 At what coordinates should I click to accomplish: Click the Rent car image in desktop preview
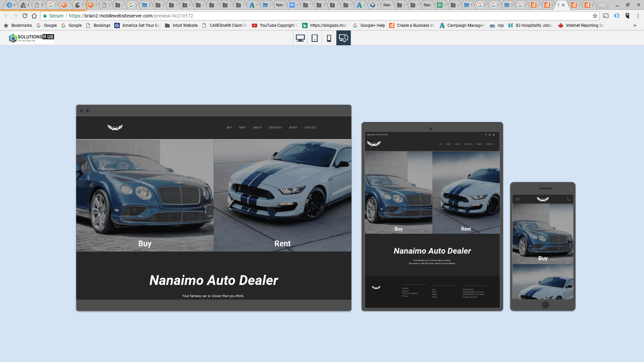(x=282, y=195)
